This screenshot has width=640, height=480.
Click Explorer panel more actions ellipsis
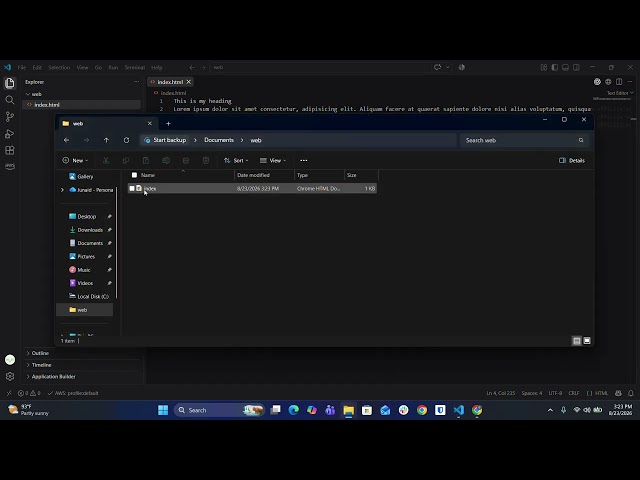click(x=136, y=82)
